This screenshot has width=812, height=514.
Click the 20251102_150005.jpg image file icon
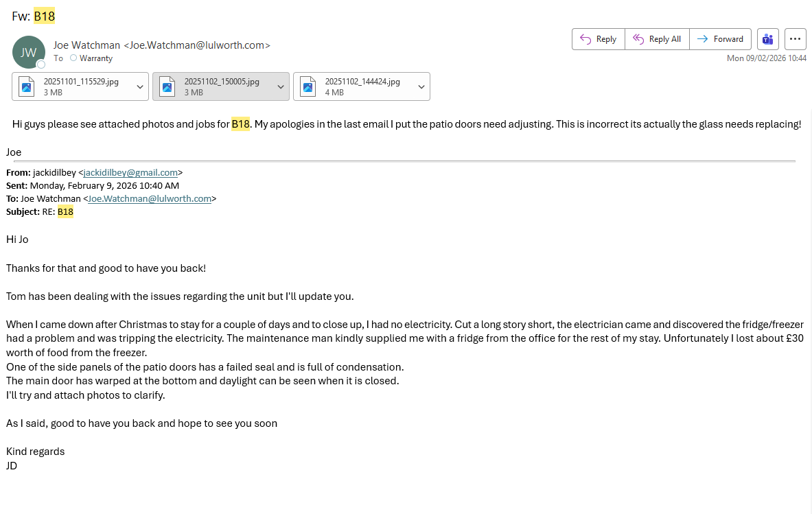click(167, 86)
